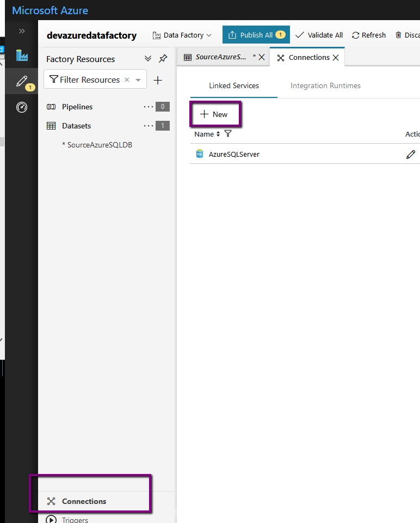Viewport: 420px width, 523px height.
Task: Click the plus icon to add resource
Action: click(x=158, y=81)
